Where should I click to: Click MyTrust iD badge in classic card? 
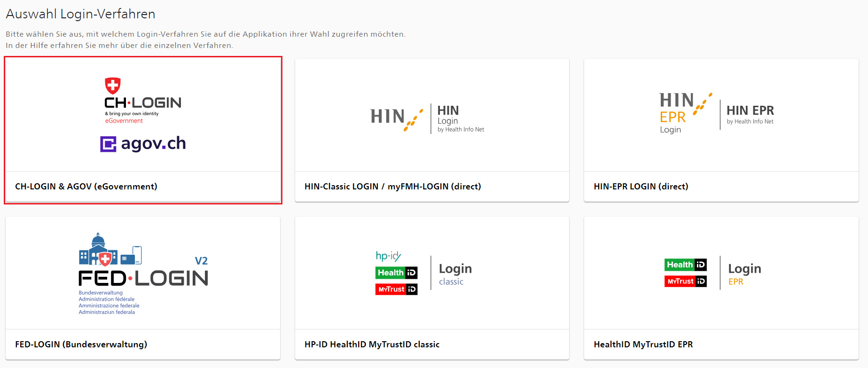(x=397, y=289)
